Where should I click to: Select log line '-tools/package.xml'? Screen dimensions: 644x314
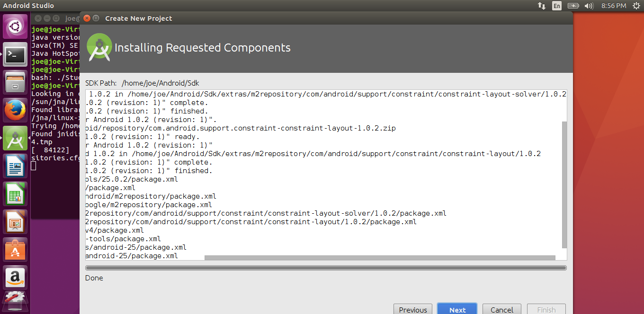[123, 239]
